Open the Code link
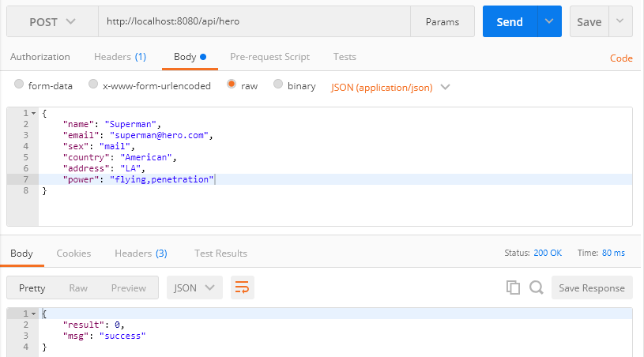The height and width of the screenshot is (357, 644). 621,58
